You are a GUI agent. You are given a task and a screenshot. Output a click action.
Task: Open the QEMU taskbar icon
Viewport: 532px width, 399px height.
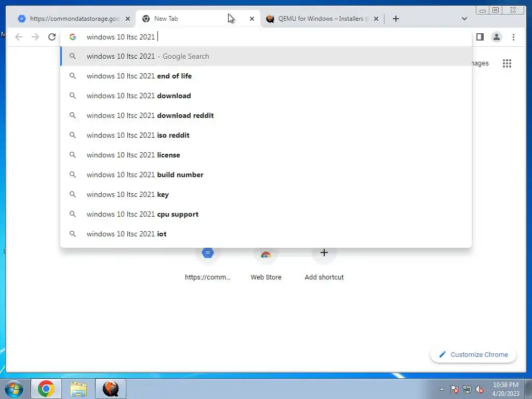[111, 389]
